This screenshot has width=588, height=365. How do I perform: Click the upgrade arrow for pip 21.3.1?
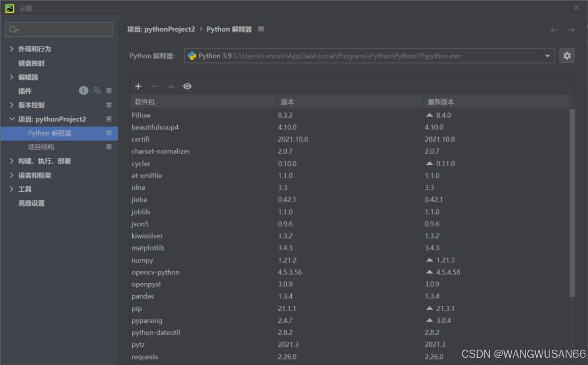(429, 308)
